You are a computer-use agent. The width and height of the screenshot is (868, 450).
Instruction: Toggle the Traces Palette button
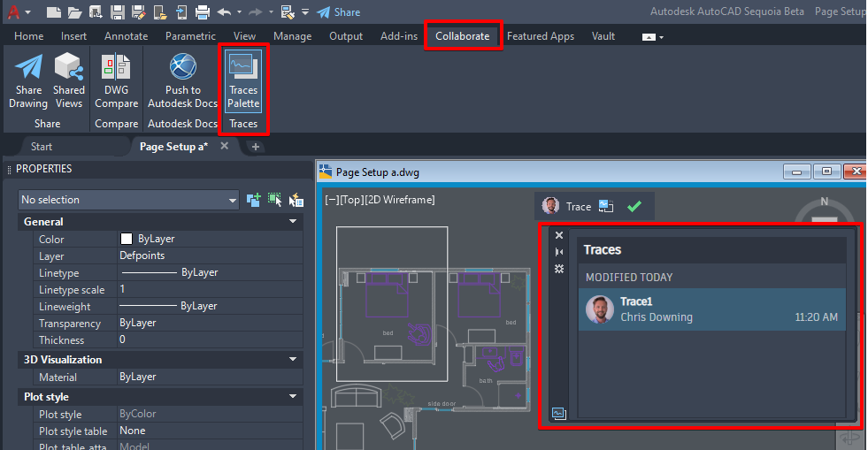click(x=243, y=81)
